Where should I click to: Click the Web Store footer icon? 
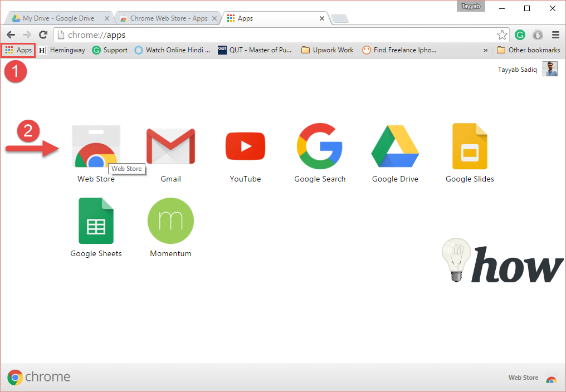pyautogui.click(x=551, y=378)
